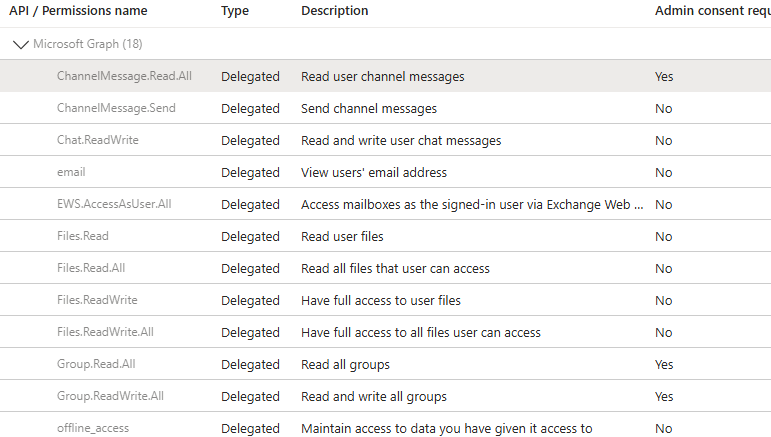Open Files.ReadWrite.All permission

[105, 332]
